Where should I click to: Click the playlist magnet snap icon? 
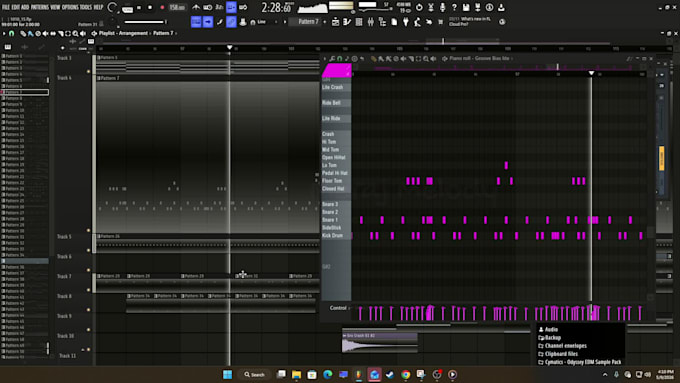coord(12,33)
